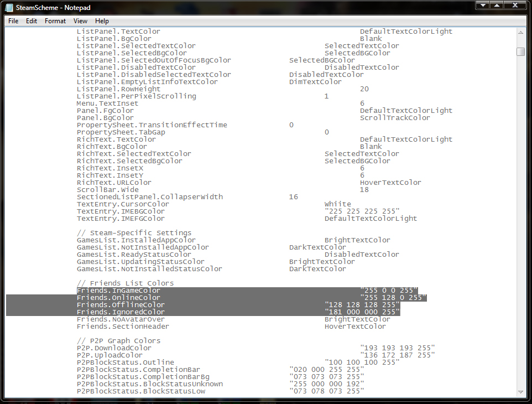Click the comment // P2P Graph Colors
The width and height of the screenshot is (532, 404).
(118, 341)
